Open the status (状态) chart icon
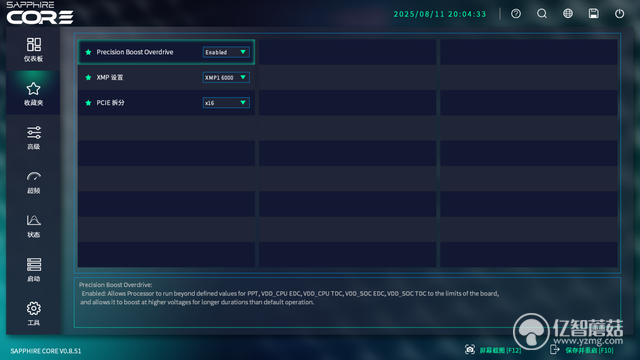640x360 pixels. point(33,220)
